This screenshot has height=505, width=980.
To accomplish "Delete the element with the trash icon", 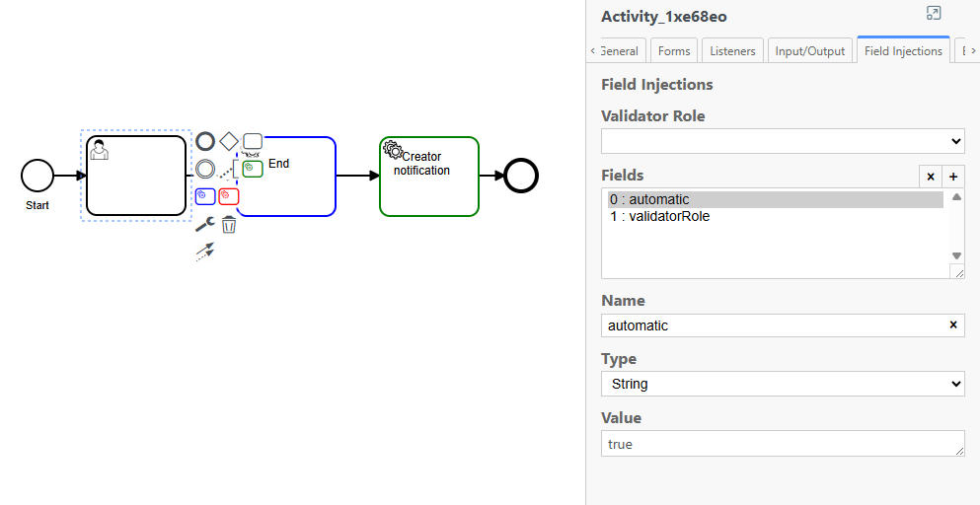I will pos(229,225).
